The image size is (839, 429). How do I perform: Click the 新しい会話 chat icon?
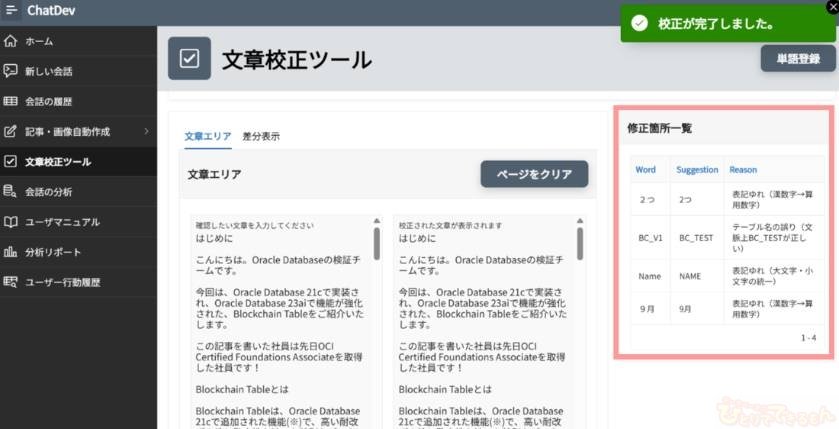tap(11, 71)
